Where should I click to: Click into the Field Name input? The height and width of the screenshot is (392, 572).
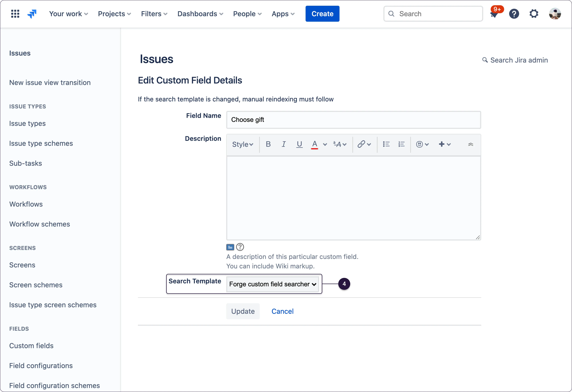(353, 120)
